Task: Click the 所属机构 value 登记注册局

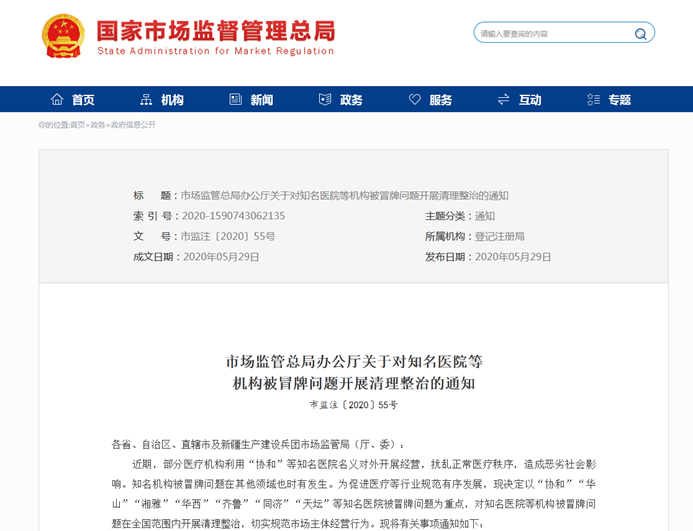Action: (x=499, y=237)
